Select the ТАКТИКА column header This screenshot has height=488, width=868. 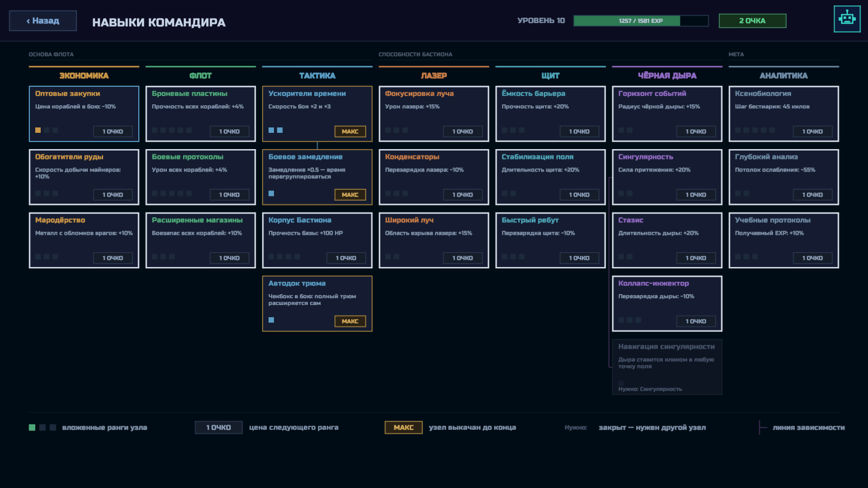(x=317, y=75)
